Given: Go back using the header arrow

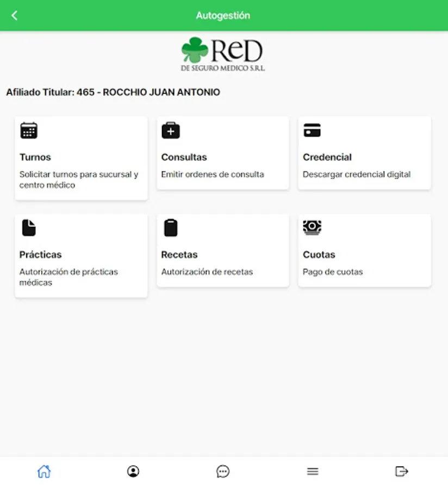Looking at the screenshot, I should click(x=14, y=15).
